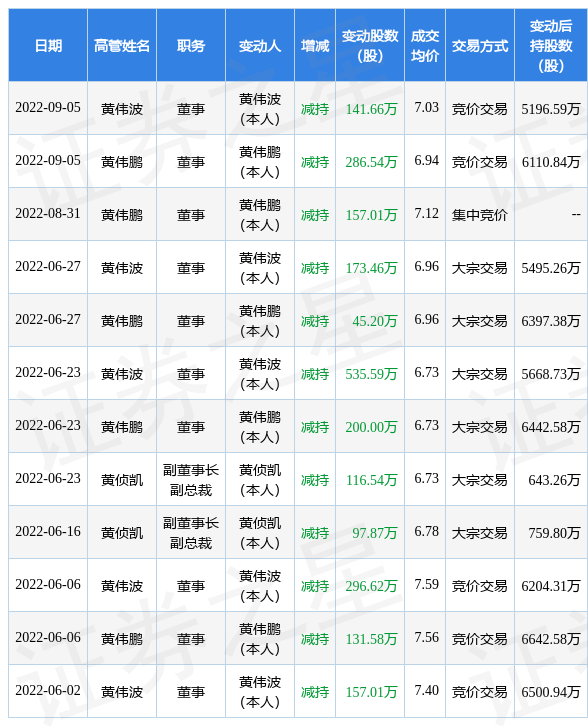This screenshot has width=588, height=726.
Task: Select the 2022-08-31 date cell
Action: (x=48, y=213)
